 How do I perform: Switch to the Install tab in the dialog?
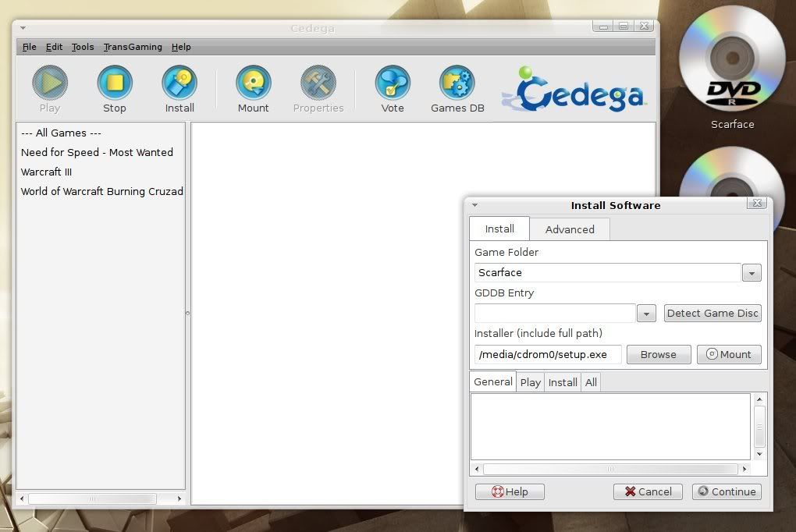(x=499, y=229)
